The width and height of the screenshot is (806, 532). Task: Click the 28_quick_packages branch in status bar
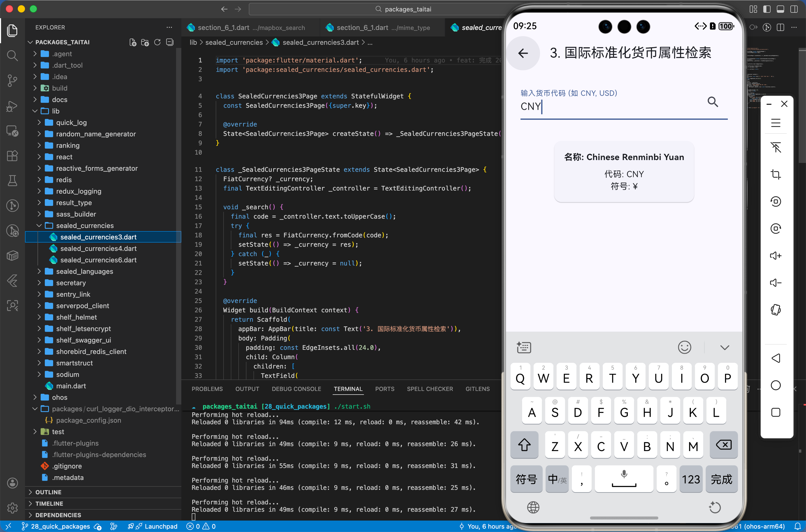tap(60, 526)
